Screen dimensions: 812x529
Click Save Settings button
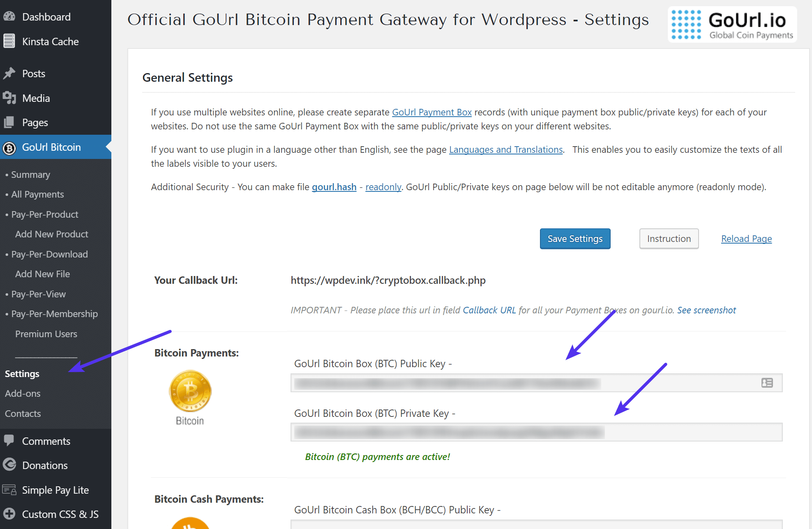pyautogui.click(x=574, y=239)
